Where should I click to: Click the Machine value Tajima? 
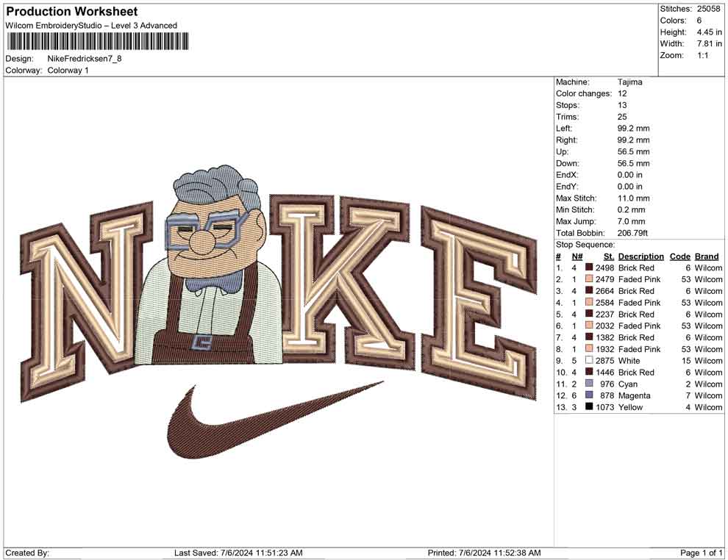(x=630, y=82)
